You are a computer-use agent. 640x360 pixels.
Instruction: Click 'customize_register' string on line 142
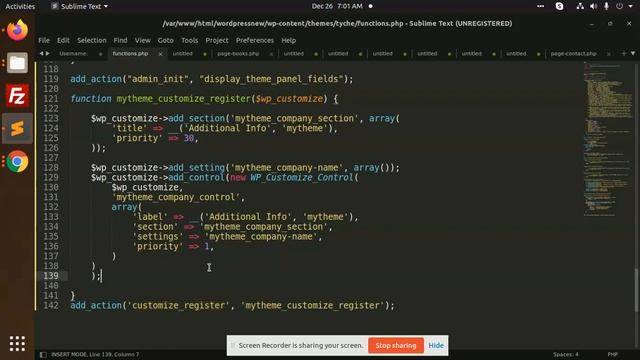click(x=178, y=305)
